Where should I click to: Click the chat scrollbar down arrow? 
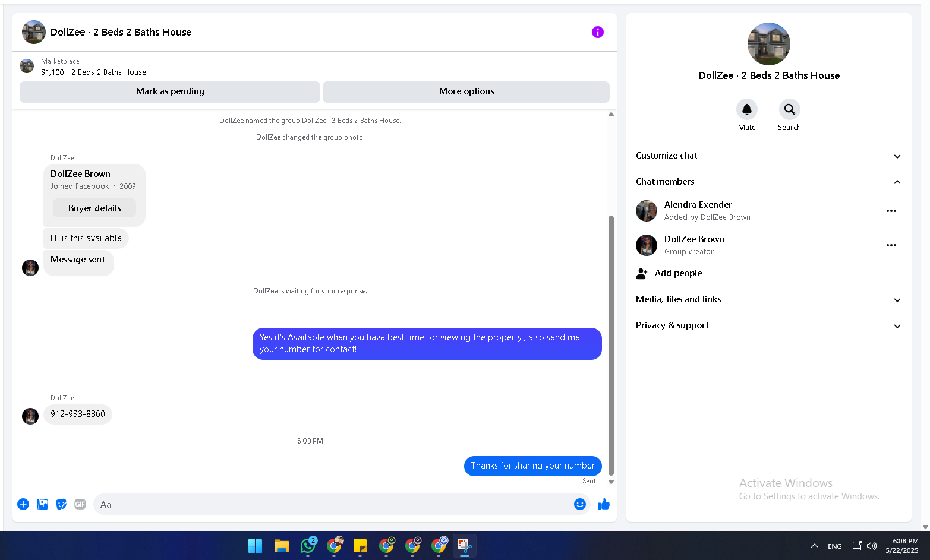(x=611, y=482)
